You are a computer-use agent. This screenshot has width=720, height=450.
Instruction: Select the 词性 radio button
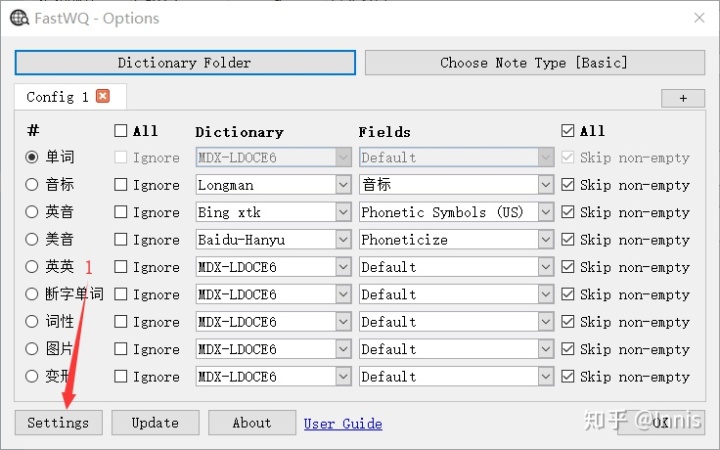(x=32, y=321)
